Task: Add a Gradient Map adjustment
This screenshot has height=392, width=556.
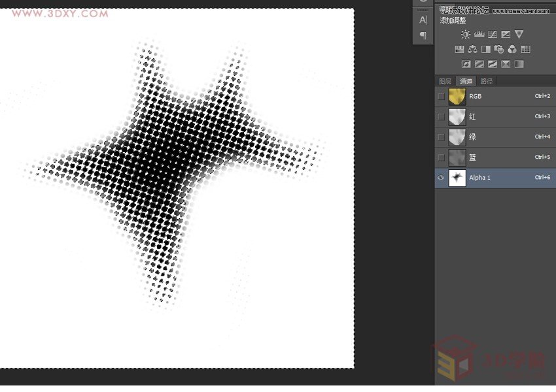Action: pos(519,64)
